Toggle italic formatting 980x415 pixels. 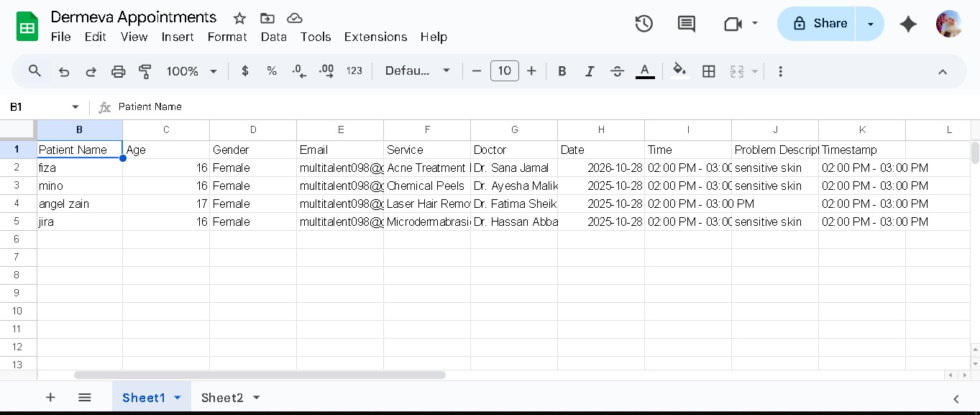pos(590,71)
